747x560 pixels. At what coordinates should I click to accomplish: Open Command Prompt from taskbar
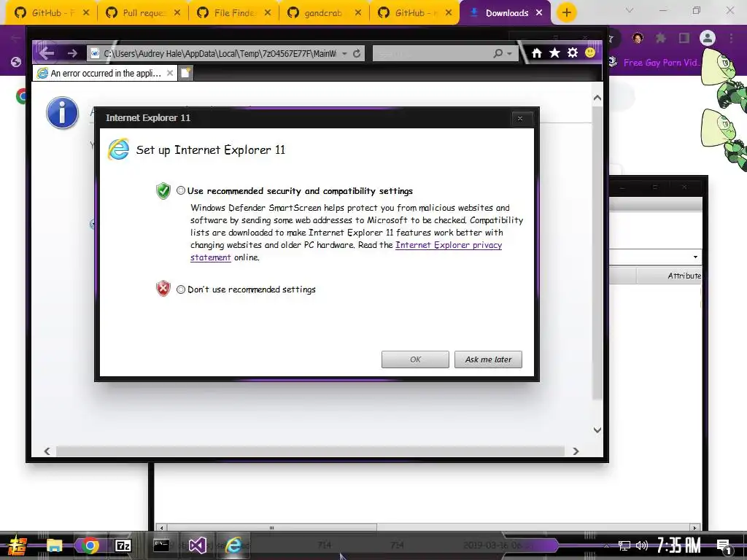click(x=160, y=545)
